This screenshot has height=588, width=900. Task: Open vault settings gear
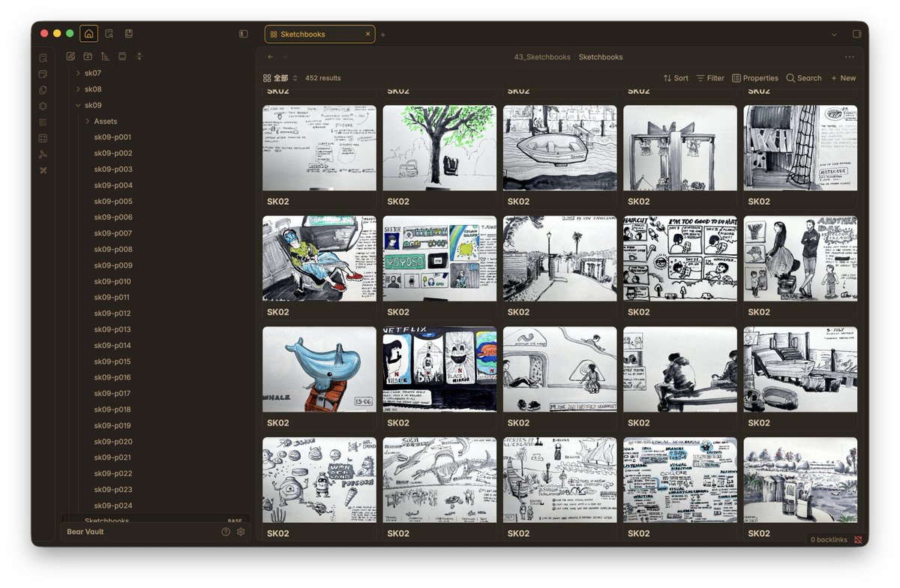(241, 532)
